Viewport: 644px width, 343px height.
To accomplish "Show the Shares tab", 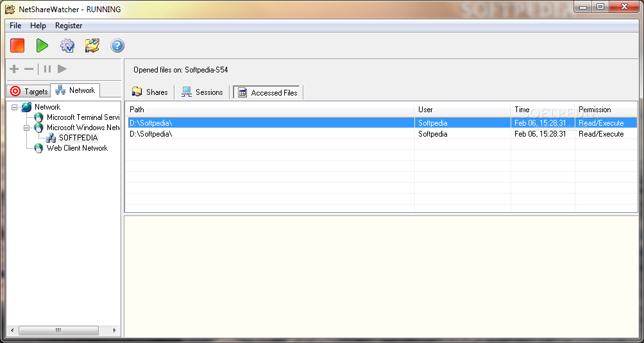I will point(150,92).
